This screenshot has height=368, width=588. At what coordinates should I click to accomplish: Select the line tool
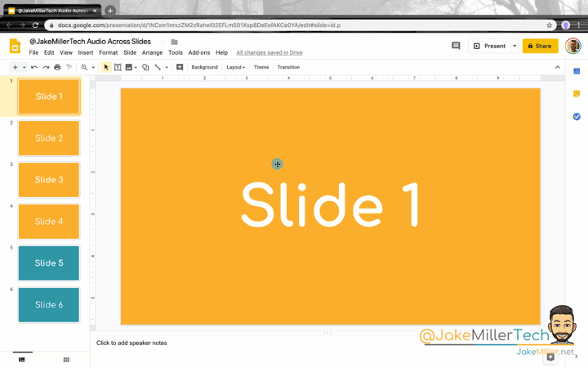point(158,67)
